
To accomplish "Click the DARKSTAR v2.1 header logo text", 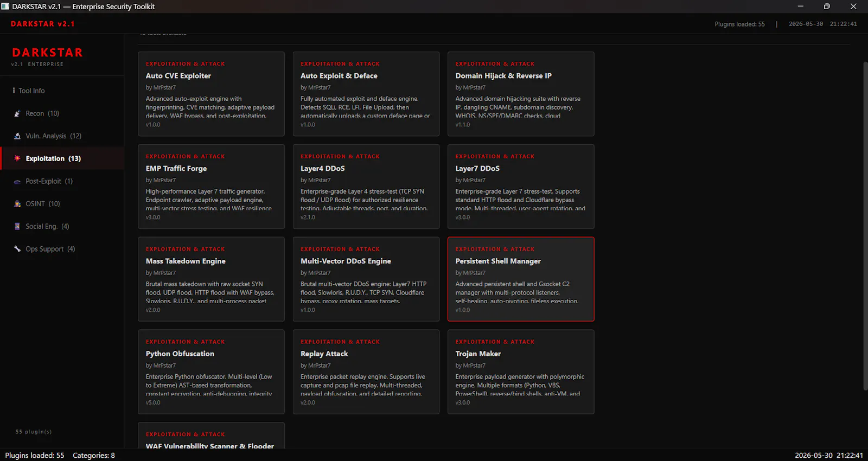I will tap(43, 24).
